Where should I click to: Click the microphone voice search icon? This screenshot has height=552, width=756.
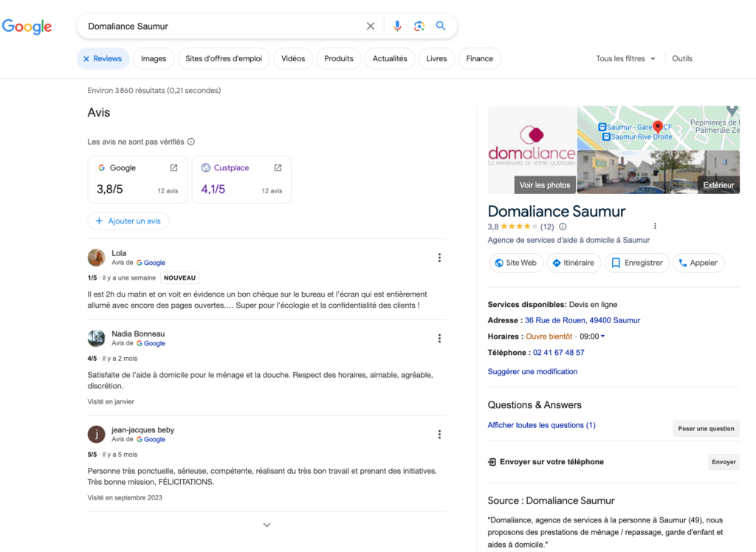[x=397, y=25]
